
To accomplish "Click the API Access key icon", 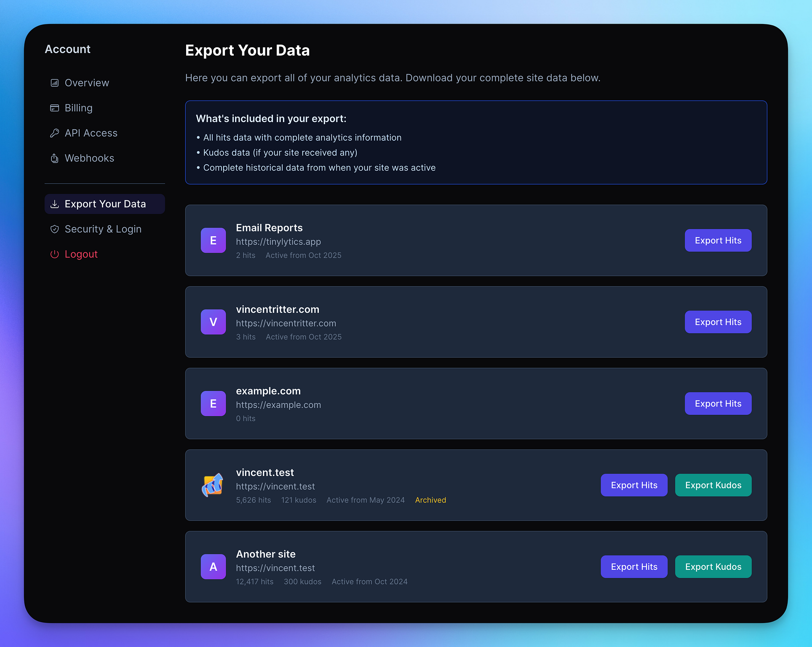I will pos(55,133).
